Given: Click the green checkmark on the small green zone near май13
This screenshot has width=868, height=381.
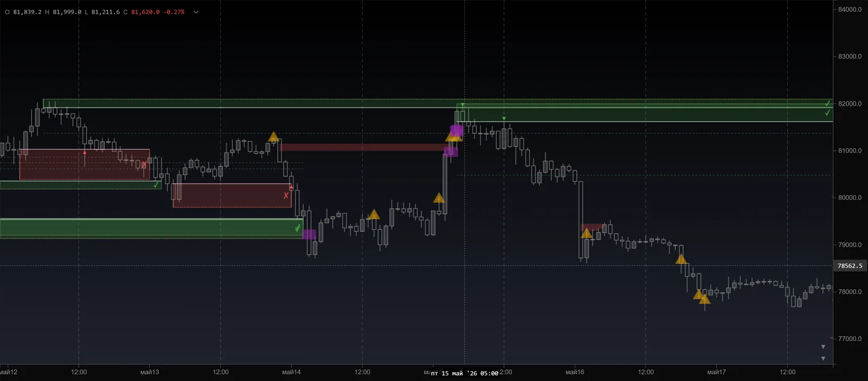Looking at the screenshot, I should [156, 185].
